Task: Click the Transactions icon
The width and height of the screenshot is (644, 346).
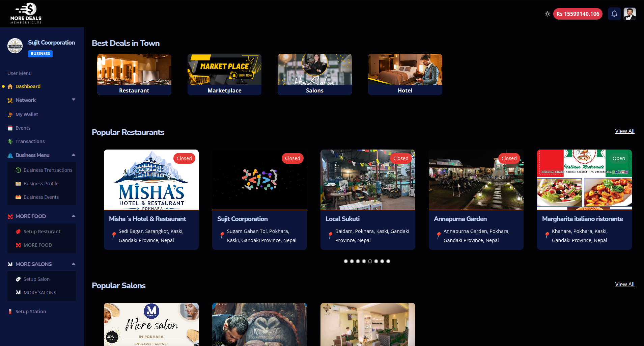Action: pos(10,141)
